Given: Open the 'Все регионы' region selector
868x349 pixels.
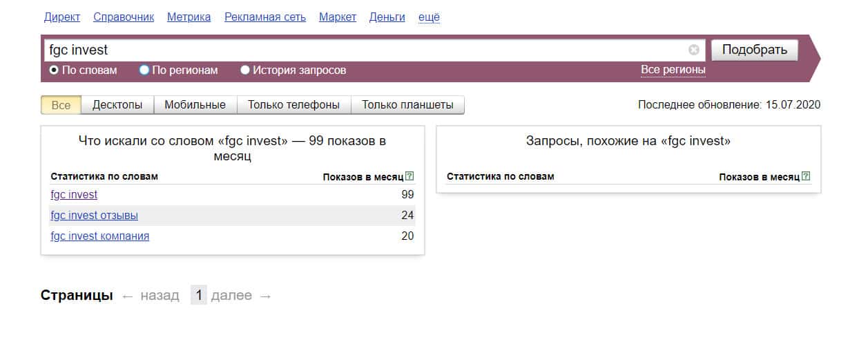Looking at the screenshot, I should tap(673, 70).
